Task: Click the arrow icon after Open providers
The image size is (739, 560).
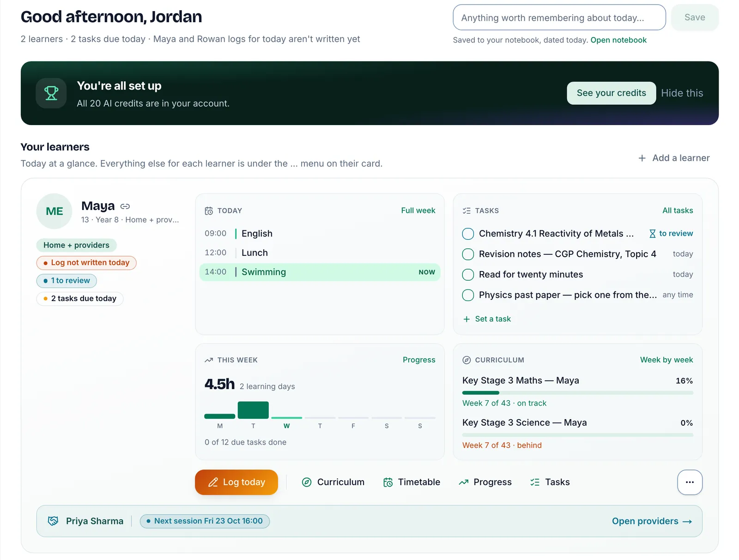Action: (x=687, y=521)
